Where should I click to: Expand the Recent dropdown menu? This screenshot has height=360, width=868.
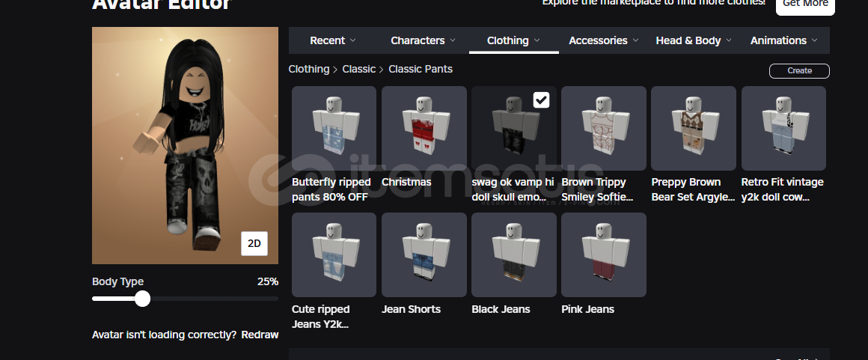[333, 40]
